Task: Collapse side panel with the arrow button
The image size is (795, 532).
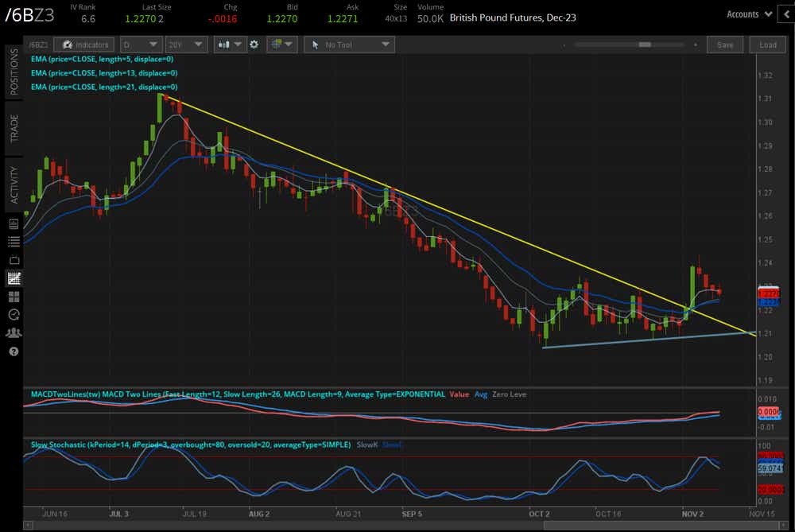Action: coord(787,14)
